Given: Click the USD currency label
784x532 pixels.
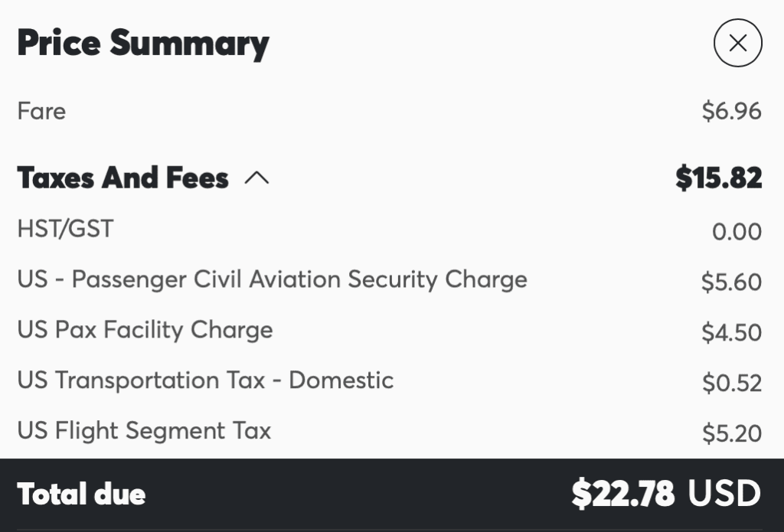Looking at the screenshot, I should pos(724,494).
